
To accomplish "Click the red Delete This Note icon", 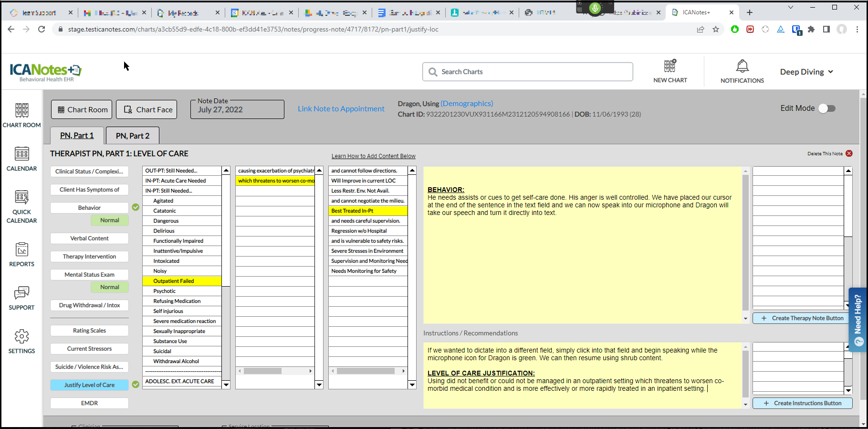I will point(849,153).
